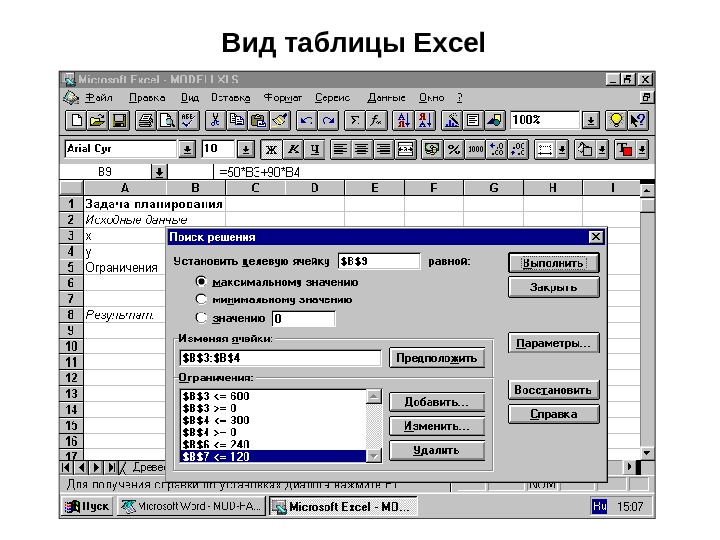720x540 pixels.
Task: Open the Tip Wizard lightbulb icon
Action: [616, 121]
